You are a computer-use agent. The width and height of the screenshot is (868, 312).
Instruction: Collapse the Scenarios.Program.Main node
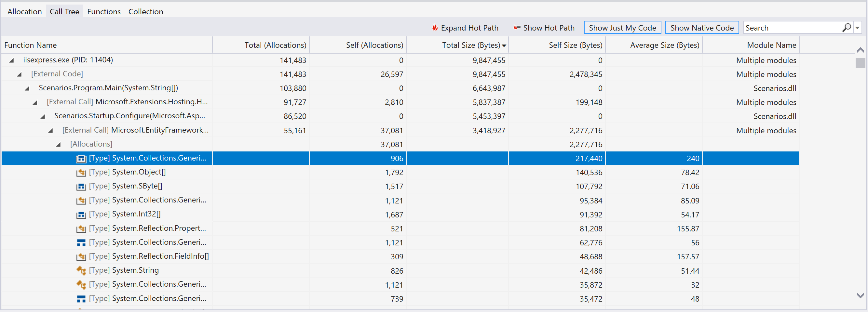[x=27, y=88]
